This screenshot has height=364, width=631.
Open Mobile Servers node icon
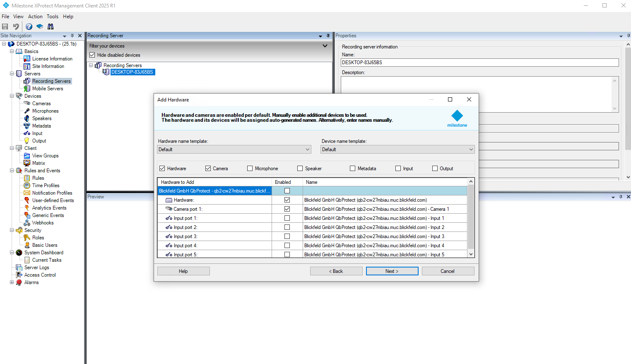[27, 89]
